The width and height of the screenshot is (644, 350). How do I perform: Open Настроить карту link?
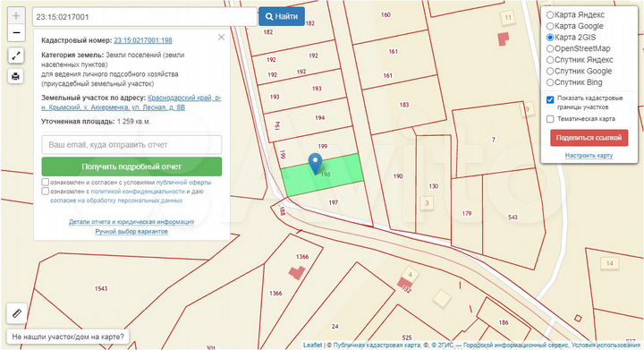coord(589,156)
